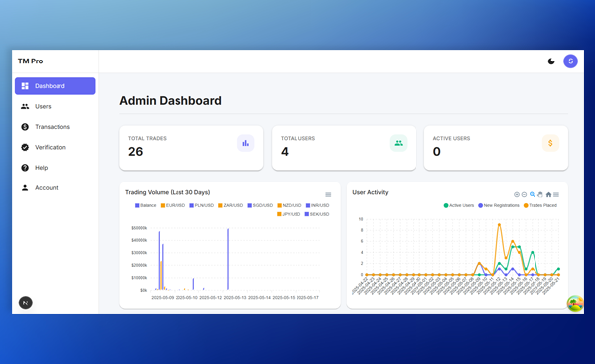595x364 pixels.
Task: Toggle Trades Placed series in legend
Action: click(540, 205)
